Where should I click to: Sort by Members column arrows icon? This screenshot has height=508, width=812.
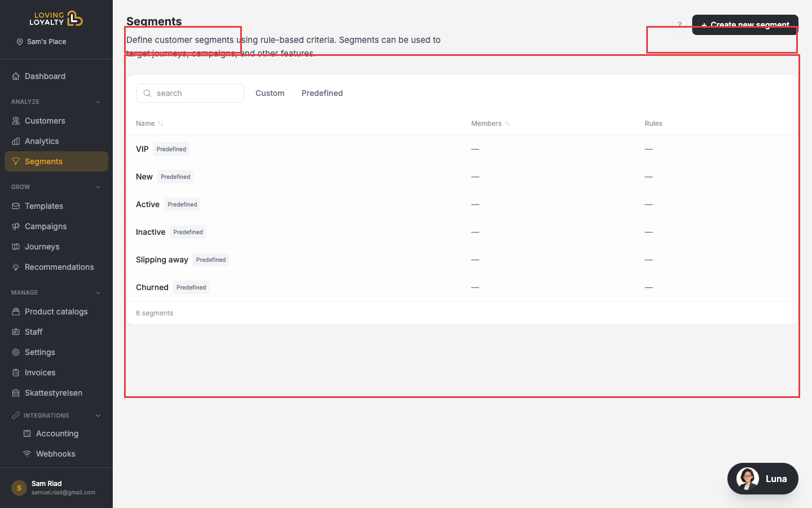[x=507, y=124]
